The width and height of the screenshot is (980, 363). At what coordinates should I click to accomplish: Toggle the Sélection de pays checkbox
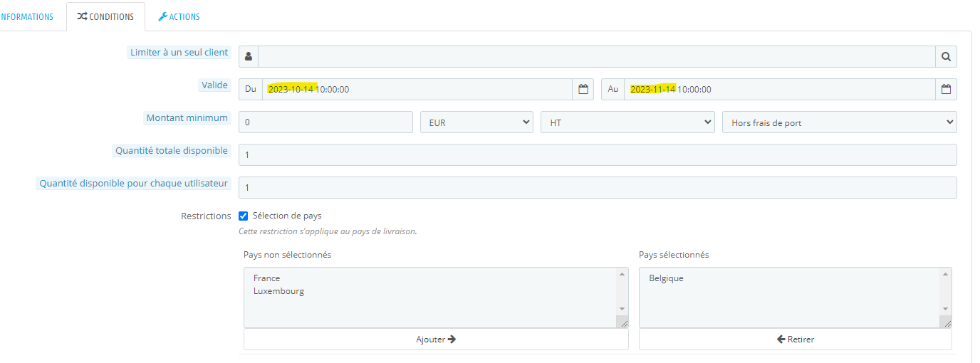click(x=244, y=216)
